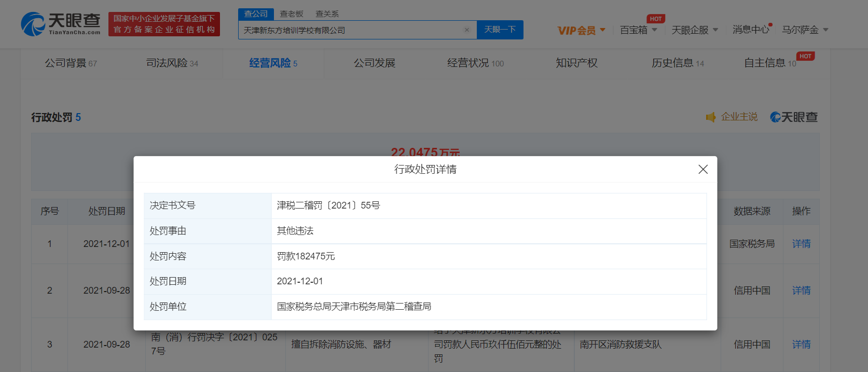The image size is (868, 372).
Task: Click the 处罚日期 table column header
Action: pos(106,211)
